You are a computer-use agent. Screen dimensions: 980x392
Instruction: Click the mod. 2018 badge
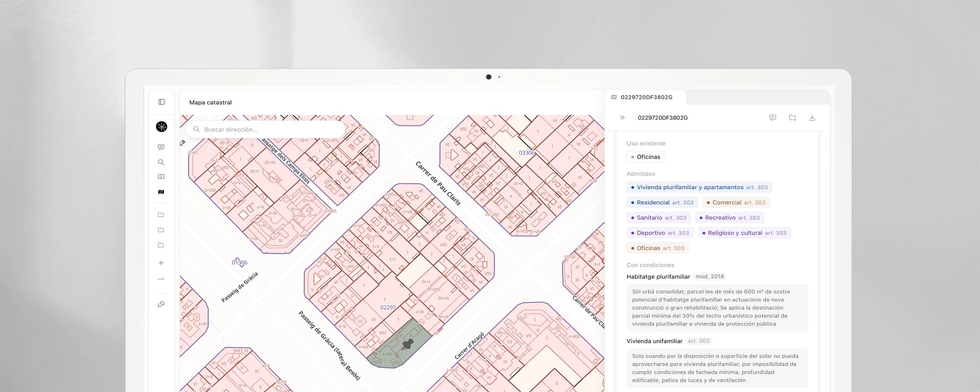click(x=710, y=276)
